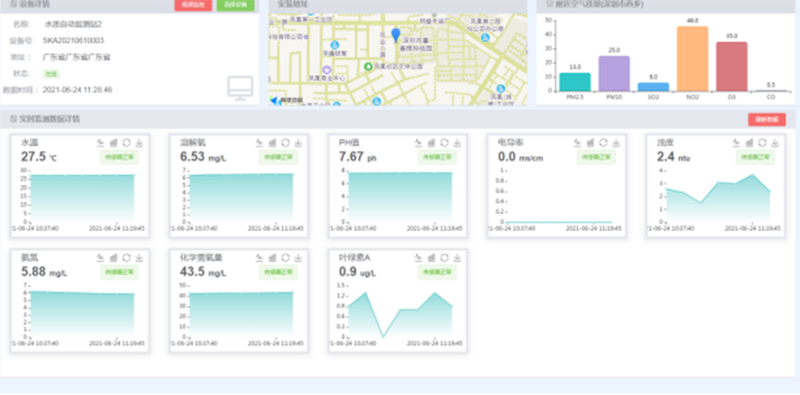Download the 水温 chart image
Viewport: 800px width, 395px height.
pyautogui.click(x=139, y=143)
